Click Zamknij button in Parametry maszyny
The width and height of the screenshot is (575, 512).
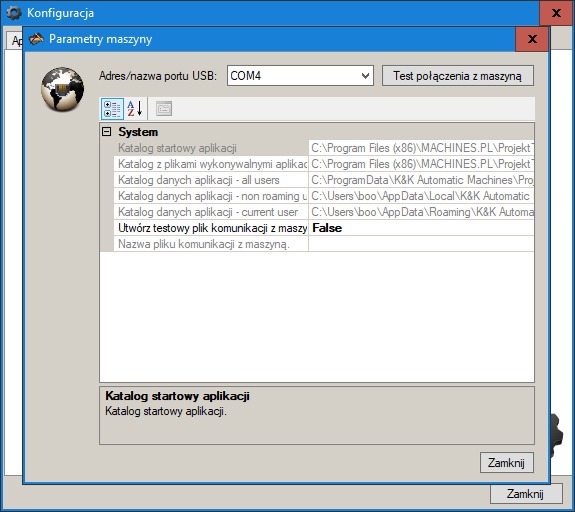(x=506, y=462)
